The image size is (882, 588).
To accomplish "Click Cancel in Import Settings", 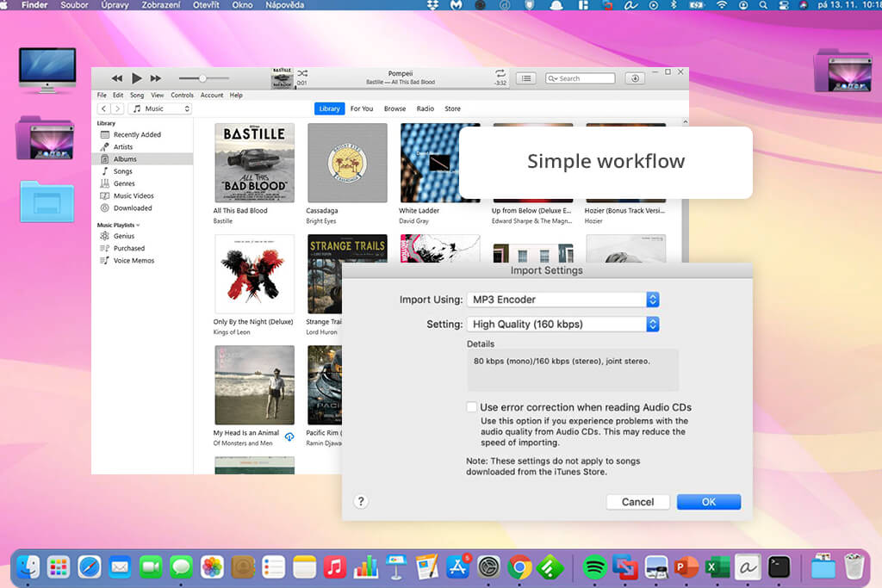I will coord(638,502).
